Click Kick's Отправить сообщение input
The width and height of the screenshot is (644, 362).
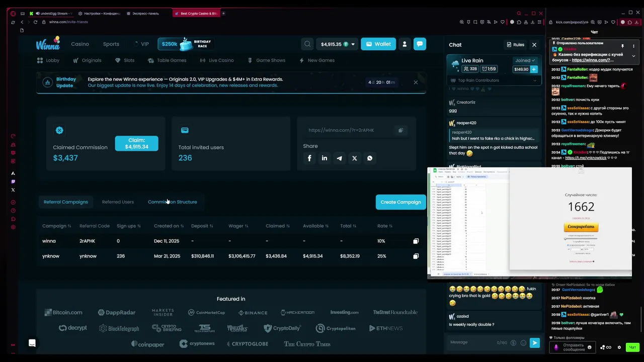point(574,347)
